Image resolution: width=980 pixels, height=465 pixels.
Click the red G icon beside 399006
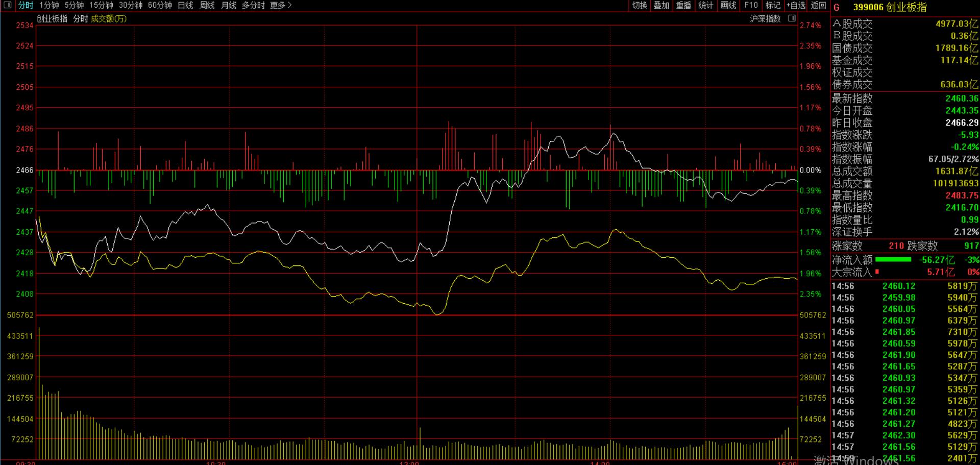836,8
